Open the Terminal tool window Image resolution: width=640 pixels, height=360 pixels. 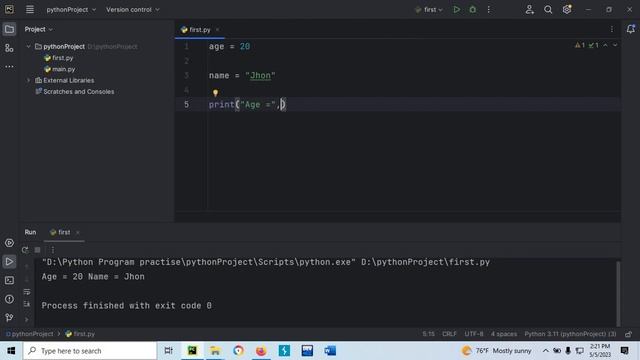9,280
